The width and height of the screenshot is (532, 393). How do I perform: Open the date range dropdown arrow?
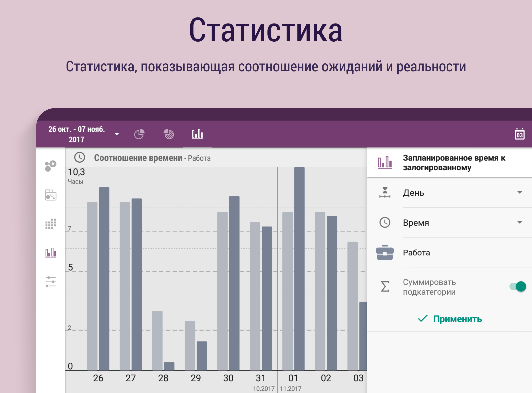point(117,134)
